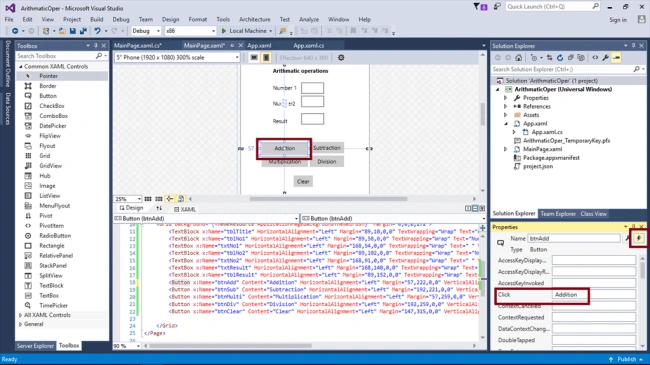Switch designer to portrait orientation

(266, 58)
